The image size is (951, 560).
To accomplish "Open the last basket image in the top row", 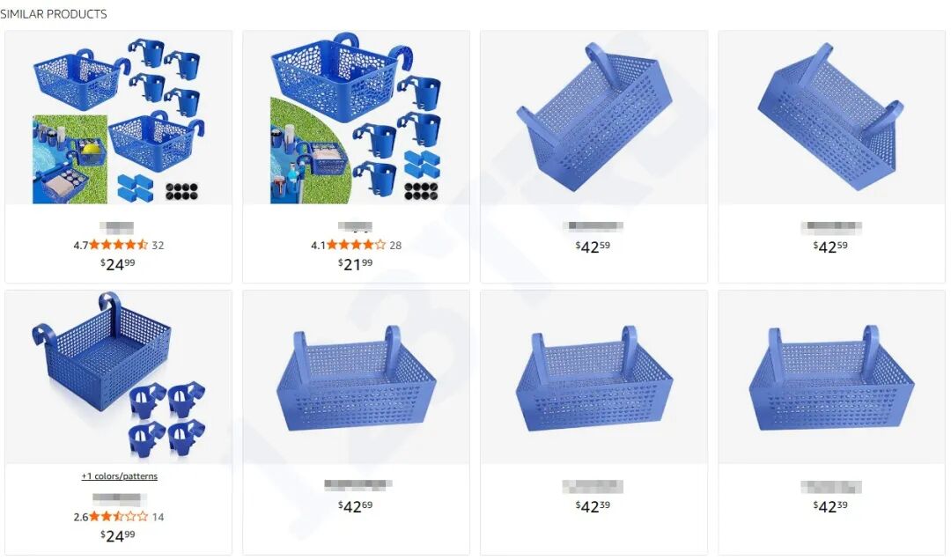I will [831, 118].
